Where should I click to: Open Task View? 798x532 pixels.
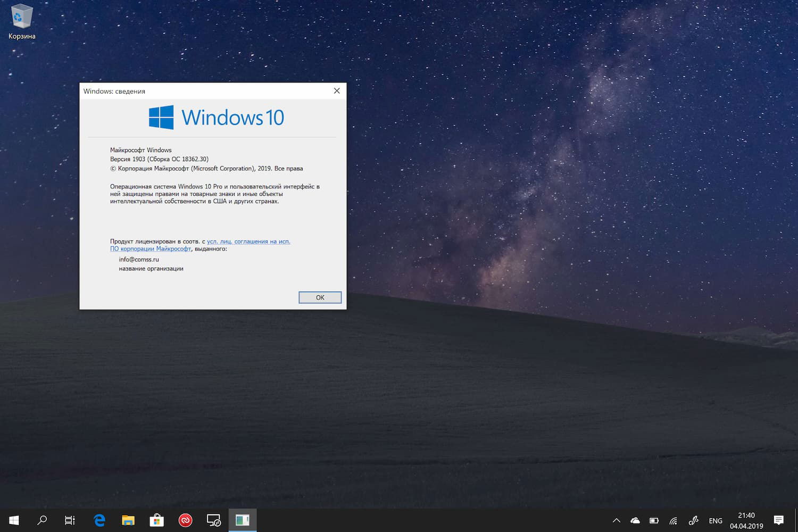pyautogui.click(x=70, y=520)
